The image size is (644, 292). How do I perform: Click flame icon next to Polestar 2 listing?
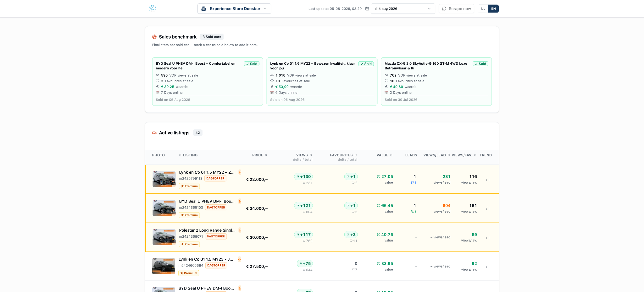[x=240, y=230]
